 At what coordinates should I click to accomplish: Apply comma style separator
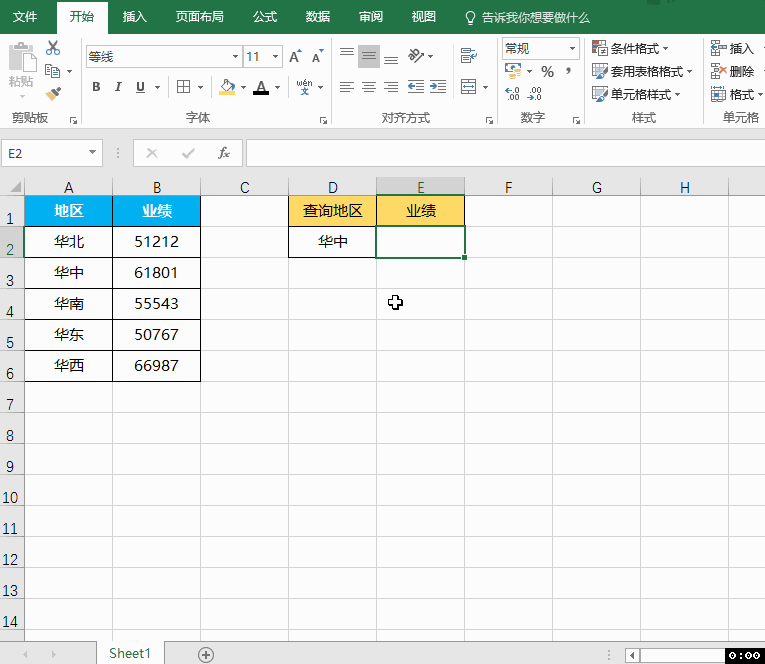[x=568, y=71]
